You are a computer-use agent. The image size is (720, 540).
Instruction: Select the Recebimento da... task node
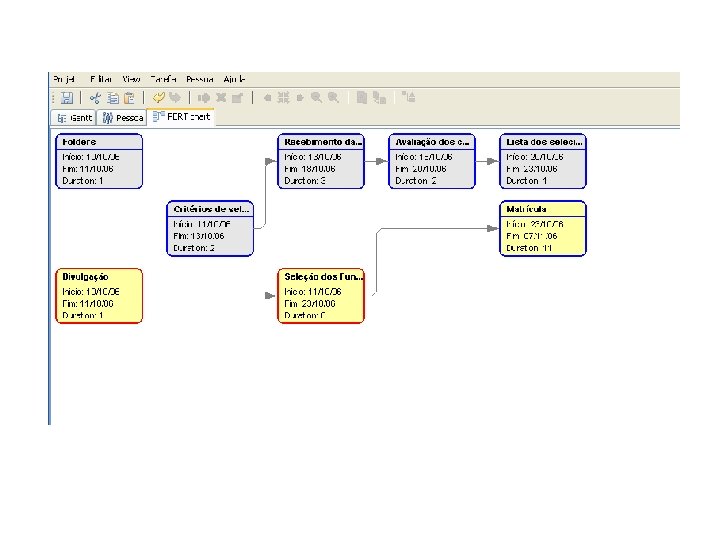(x=321, y=161)
